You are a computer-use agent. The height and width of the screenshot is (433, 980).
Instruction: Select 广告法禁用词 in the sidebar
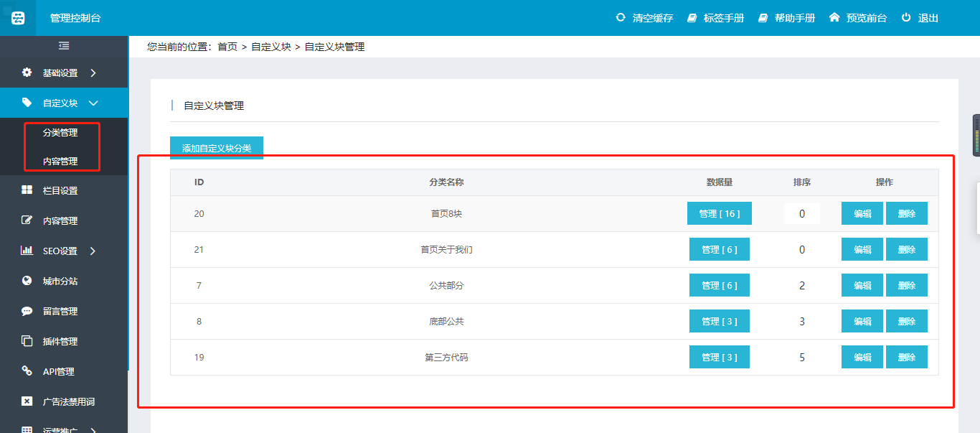pyautogui.click(x=69, y=401)
